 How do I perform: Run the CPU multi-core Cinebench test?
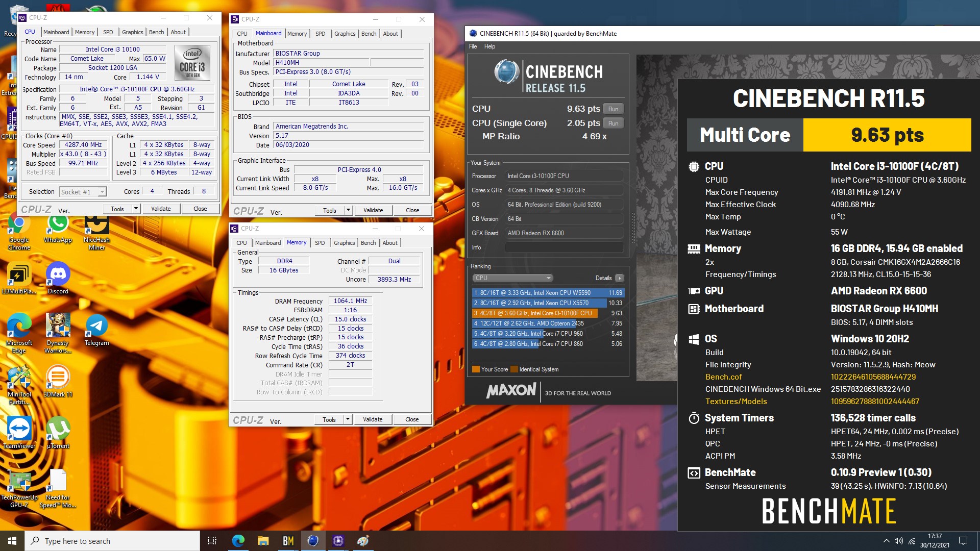tap(614, 109)
